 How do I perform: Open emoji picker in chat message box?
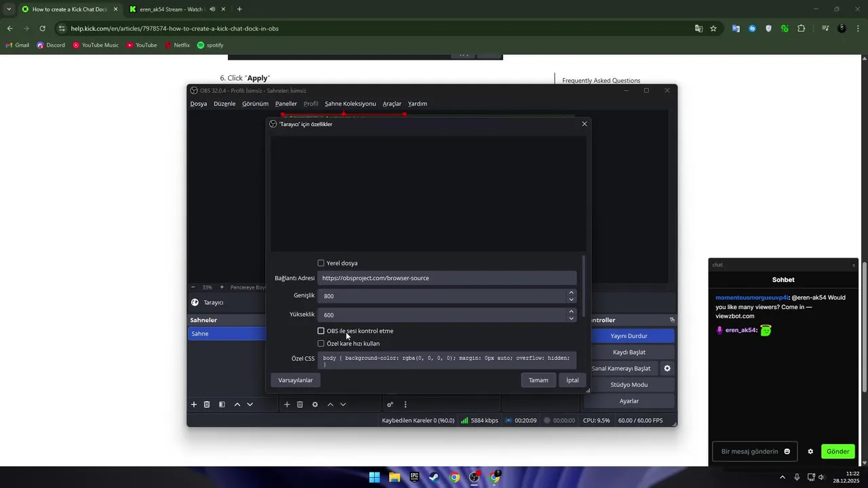[787, 451]
